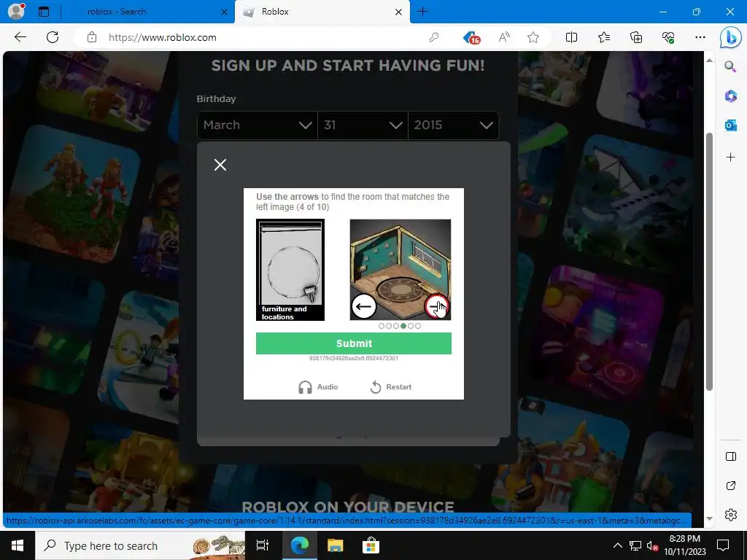
Task: Open tab actions menu icon
Action: point(44,12)
